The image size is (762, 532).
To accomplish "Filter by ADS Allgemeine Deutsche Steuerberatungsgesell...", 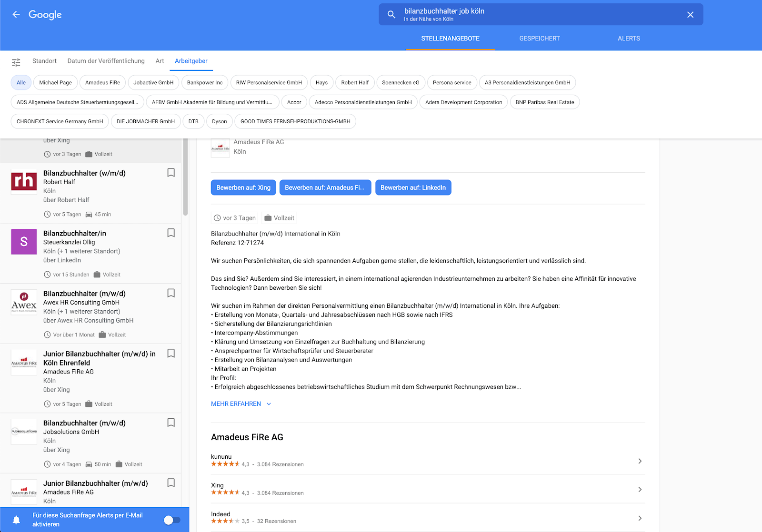I will point(77,102).
